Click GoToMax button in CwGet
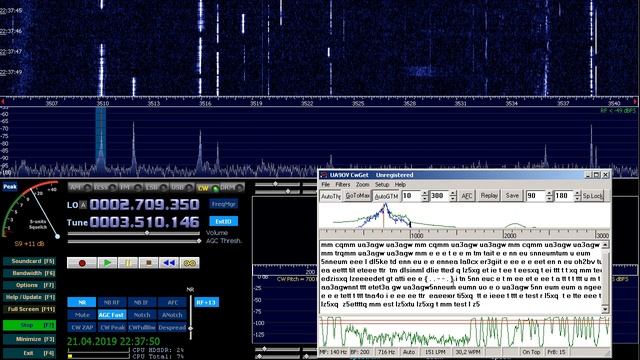This screenshot has height=360, width=640. point(358,196)
